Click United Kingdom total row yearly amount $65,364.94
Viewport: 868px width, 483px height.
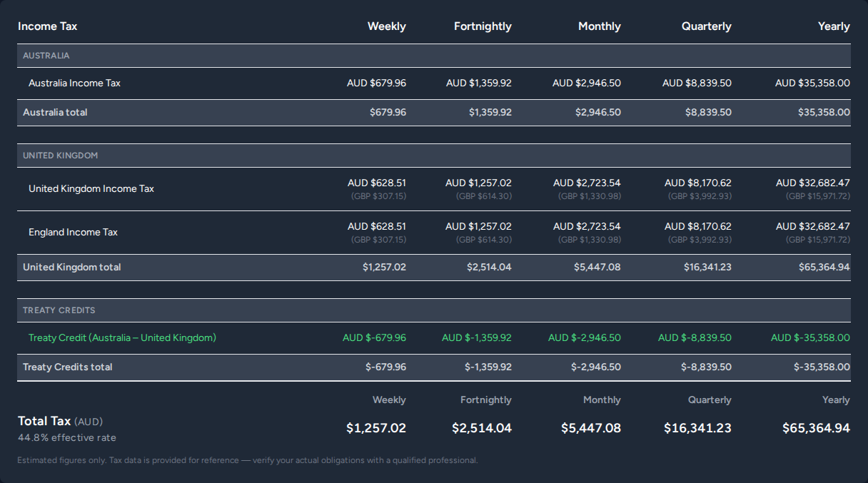(824, 267)
